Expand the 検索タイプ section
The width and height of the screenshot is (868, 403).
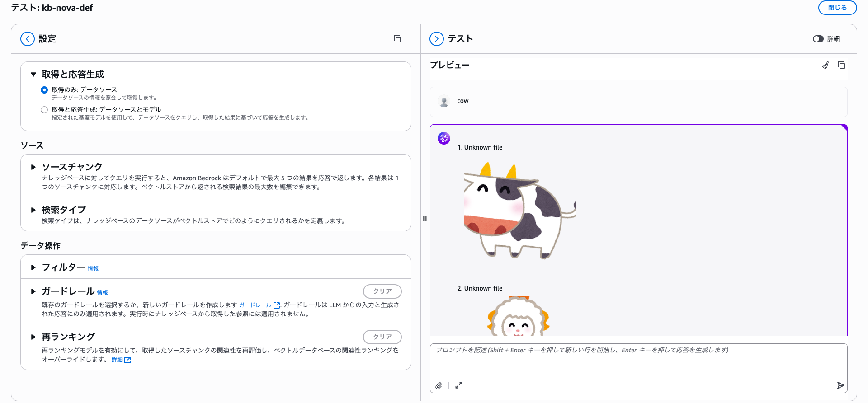click(x=33, y=210)
